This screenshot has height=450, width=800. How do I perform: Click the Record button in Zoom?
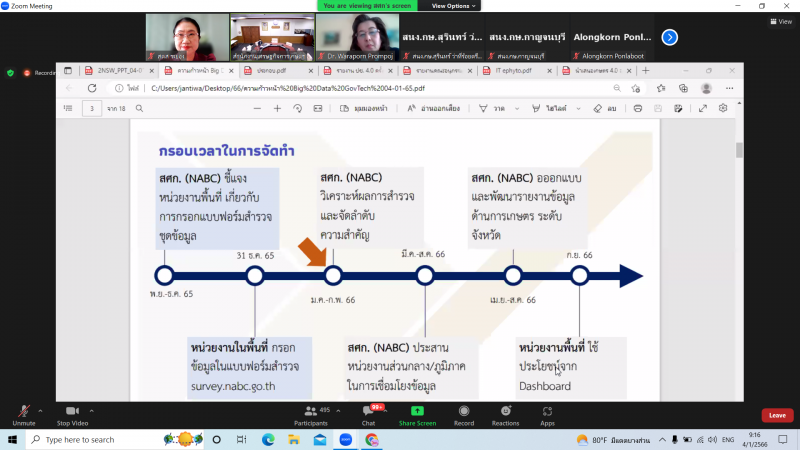coord(464,415)
